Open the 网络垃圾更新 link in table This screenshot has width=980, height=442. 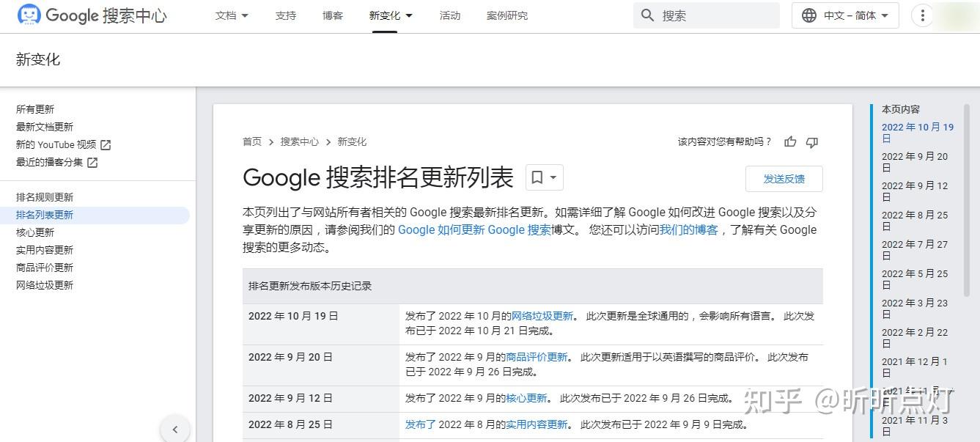(x=542, y=317)
